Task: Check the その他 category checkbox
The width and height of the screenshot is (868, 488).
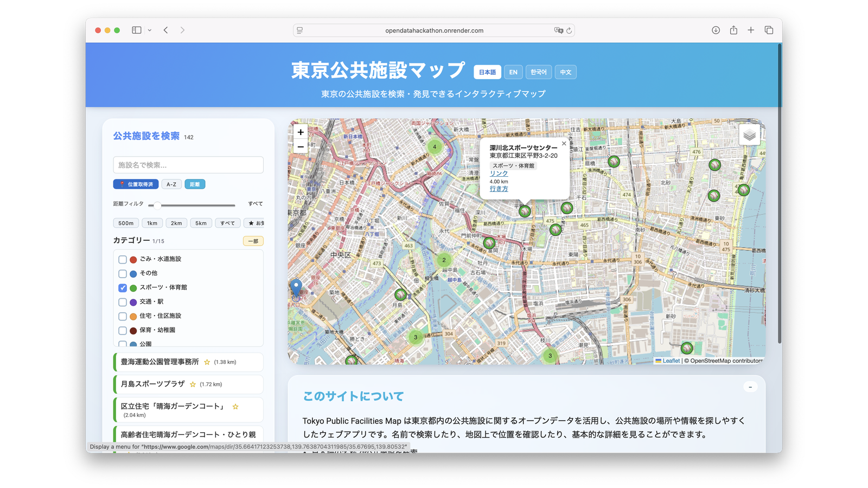Action: (x=123, y=274)
